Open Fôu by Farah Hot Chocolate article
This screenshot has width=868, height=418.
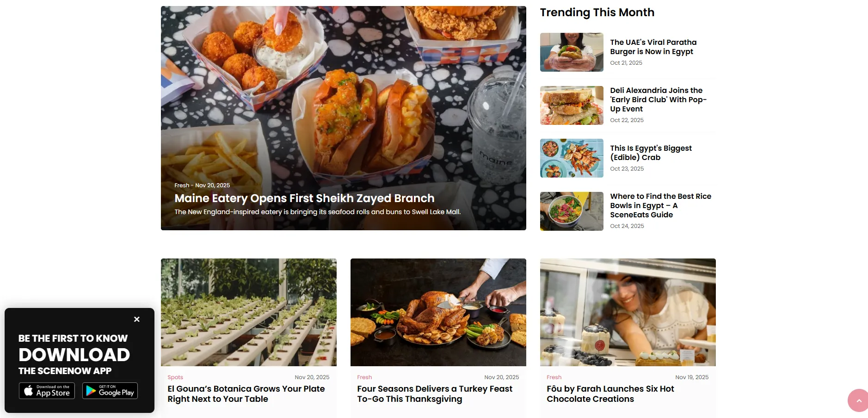(x=610, y=394)
